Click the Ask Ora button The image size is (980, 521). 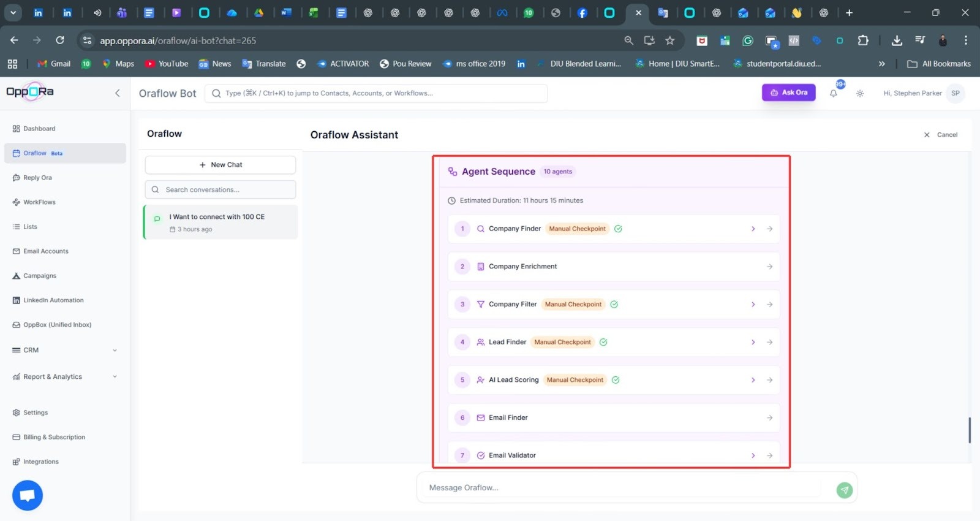coord(788,93)
